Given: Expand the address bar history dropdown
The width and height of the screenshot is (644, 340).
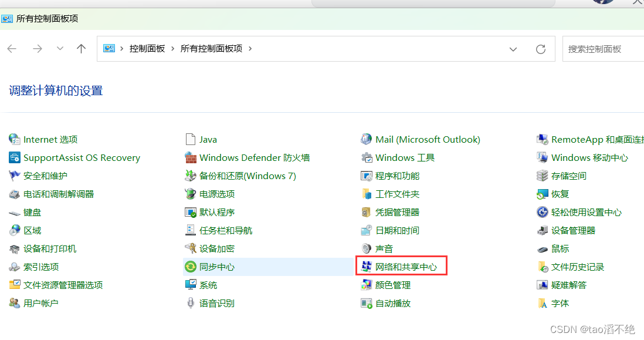Looking at the screenshot, I should pos(513,49).
